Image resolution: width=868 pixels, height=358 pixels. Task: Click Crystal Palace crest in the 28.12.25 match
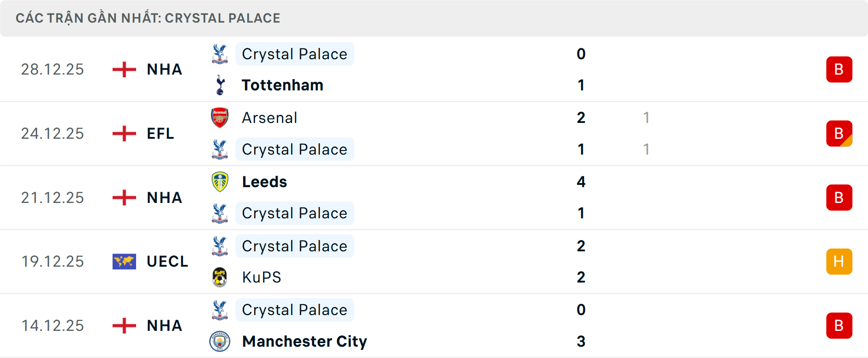point(220,54)
